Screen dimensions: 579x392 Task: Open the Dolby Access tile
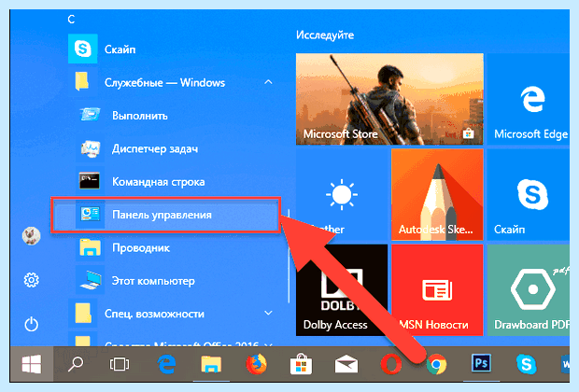342,290
